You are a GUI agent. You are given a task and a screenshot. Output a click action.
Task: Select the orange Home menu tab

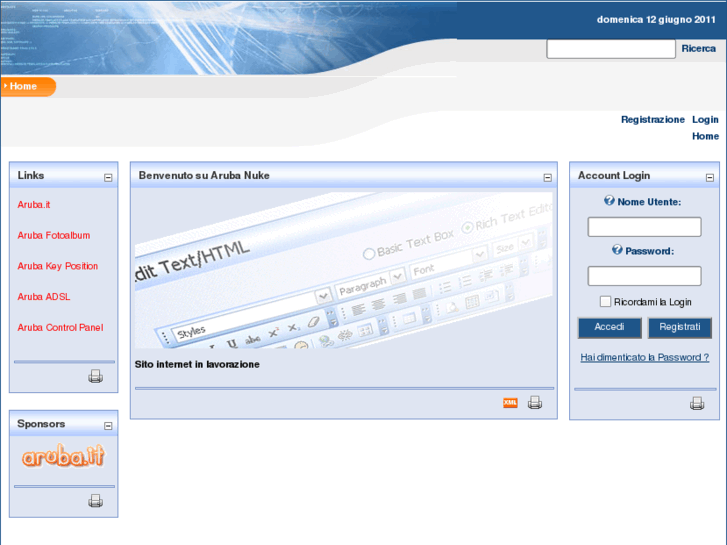point(28,86)
